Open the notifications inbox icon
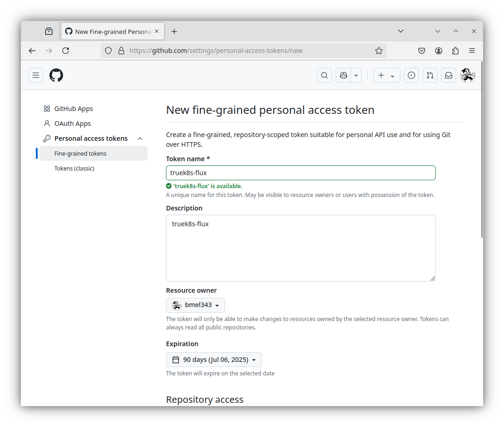 pyautogui.click(x=449, y=75)
